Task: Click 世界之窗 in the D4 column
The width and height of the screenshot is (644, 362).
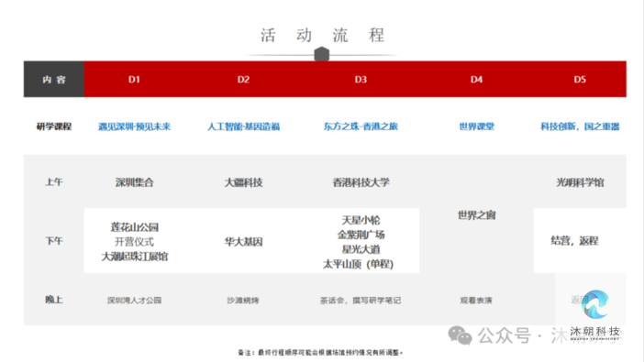Action: [476, 215]
